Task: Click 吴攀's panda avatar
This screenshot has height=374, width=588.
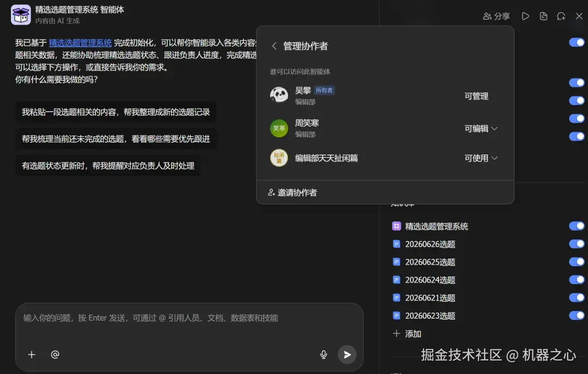Action: tap(279, 95)
